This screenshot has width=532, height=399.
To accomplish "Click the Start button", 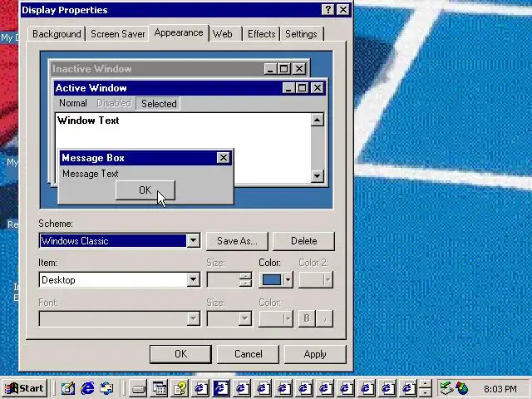I will click(24, 388).
